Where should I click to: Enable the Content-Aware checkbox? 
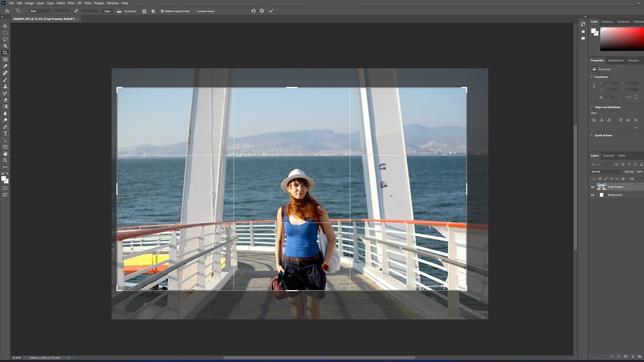[195, 11]
